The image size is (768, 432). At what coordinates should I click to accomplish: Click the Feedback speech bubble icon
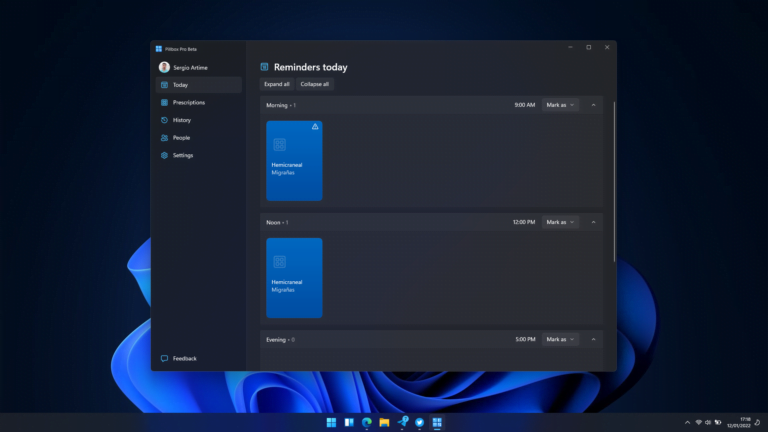[165, 359]
